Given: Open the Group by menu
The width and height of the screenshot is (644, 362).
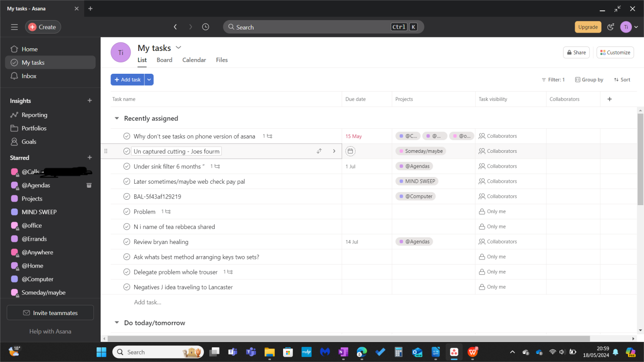Looking at the screenshot, I should 589,80.
